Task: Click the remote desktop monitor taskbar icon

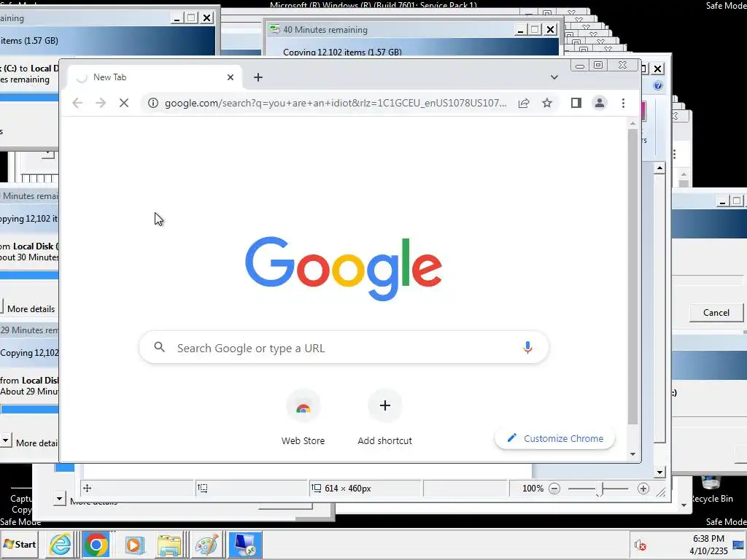Action: pos(245,544)
